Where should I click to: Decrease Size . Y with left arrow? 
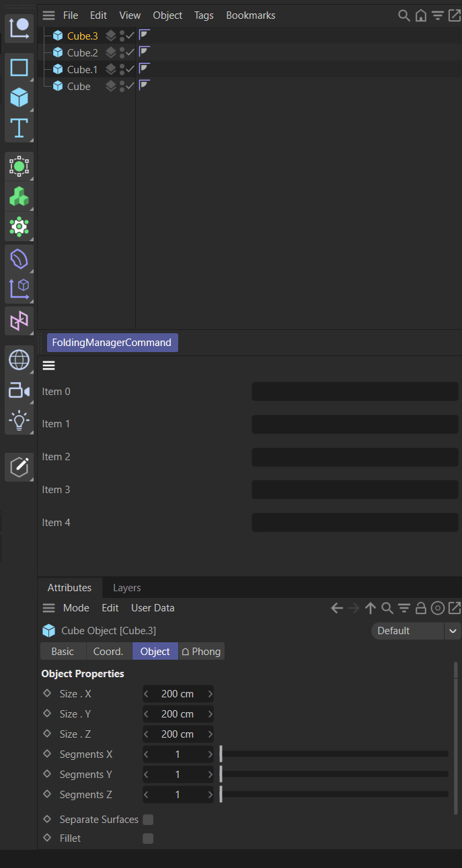(x=147, y=714)
